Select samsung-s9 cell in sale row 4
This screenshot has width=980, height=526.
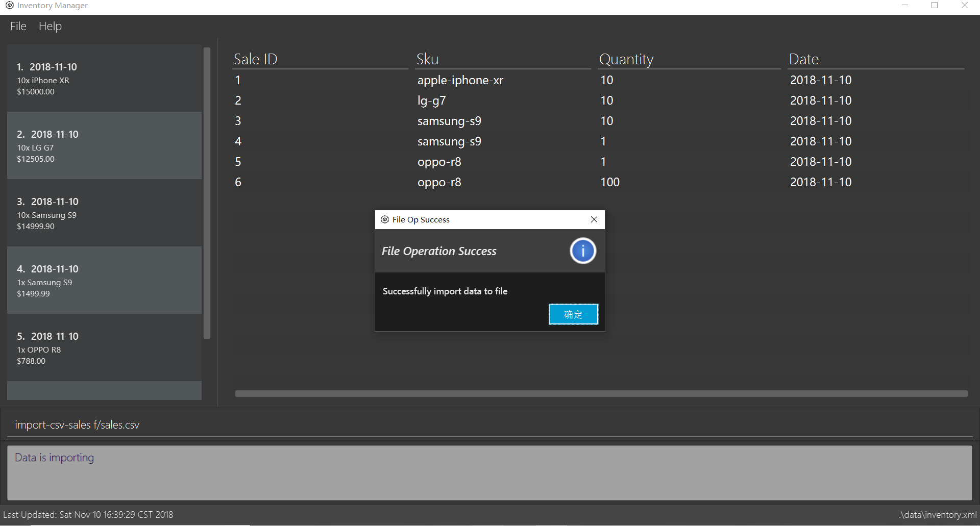[x=449, y=141]
